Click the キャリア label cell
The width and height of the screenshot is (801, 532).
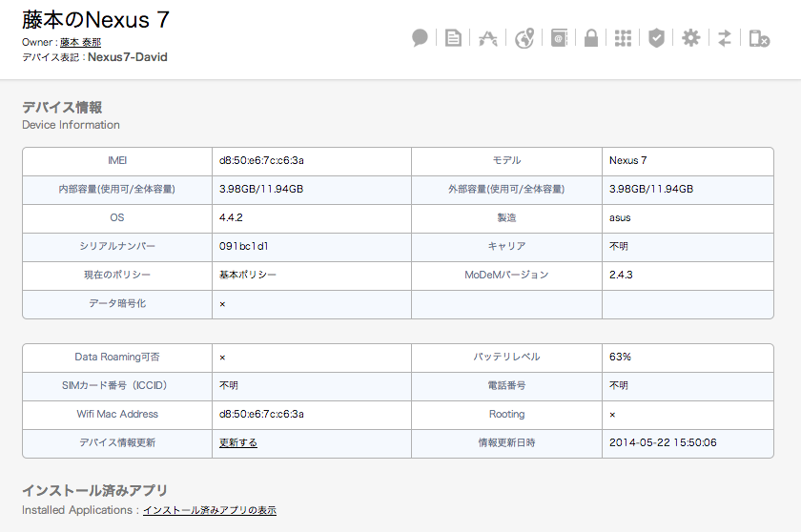tap(506, 246)
